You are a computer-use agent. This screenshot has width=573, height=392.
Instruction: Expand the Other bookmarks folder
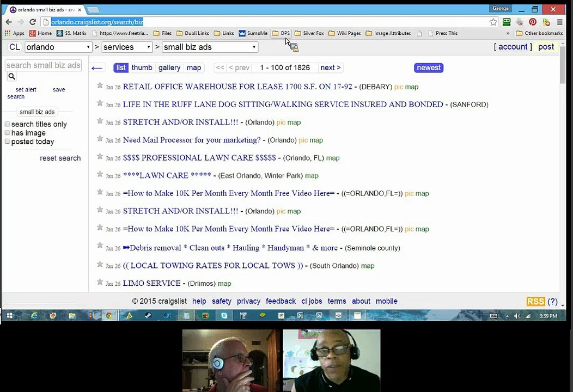[539, 33]
